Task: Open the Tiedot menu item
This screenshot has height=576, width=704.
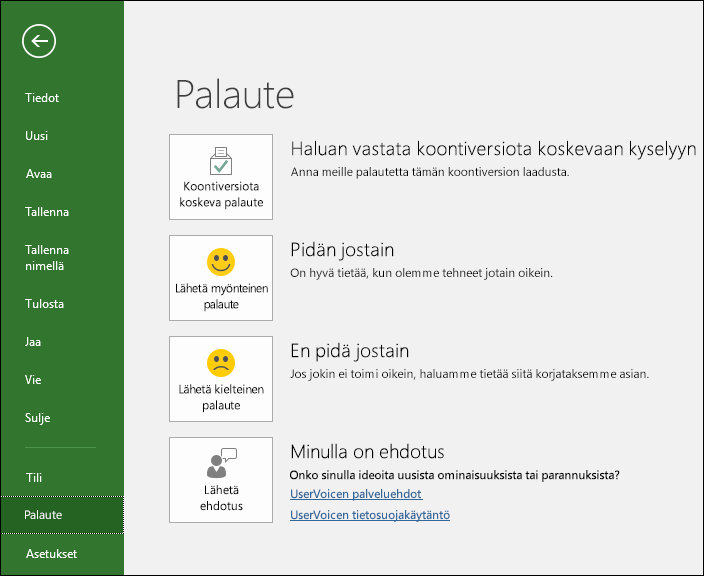Action: (42, 98)
